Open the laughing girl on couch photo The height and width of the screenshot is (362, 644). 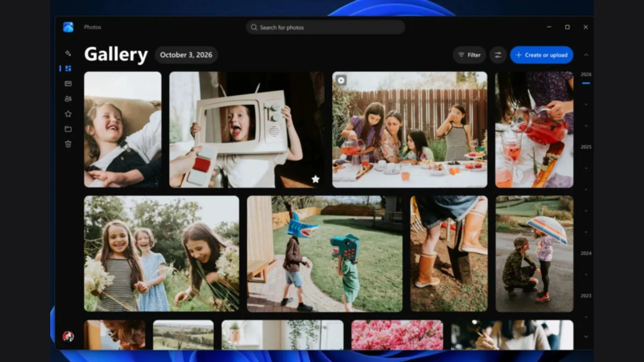[123, 129]
